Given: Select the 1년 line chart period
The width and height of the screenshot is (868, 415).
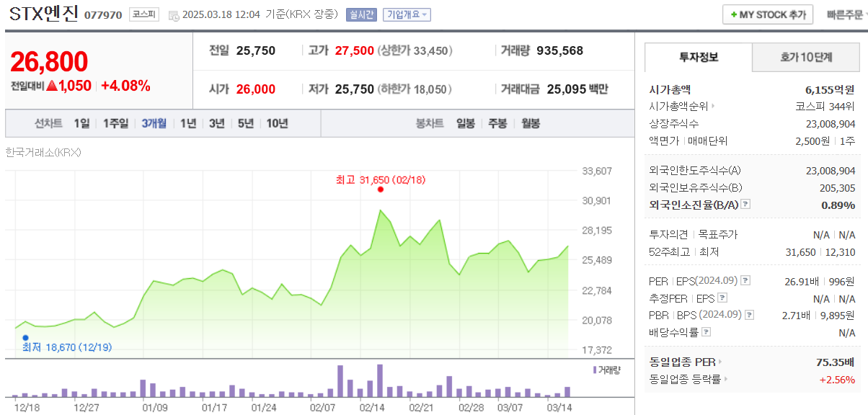Looking at the screenshot, I should tap(188, 123).
